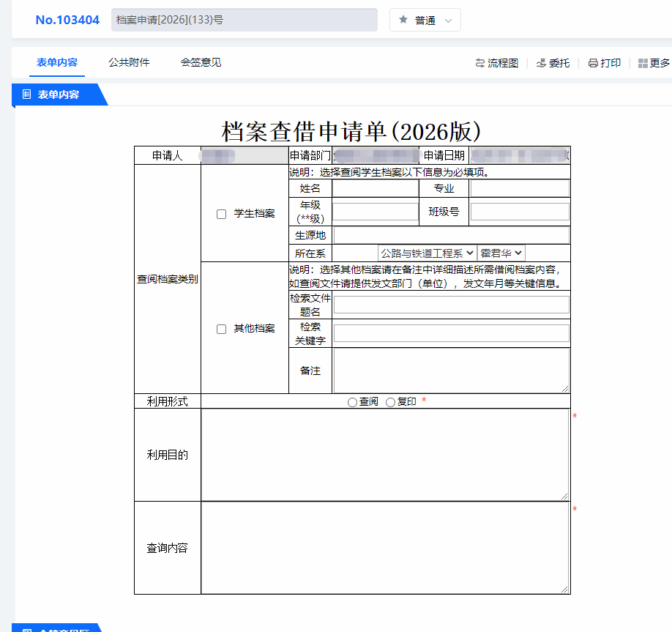Print the form via 打印

pos(604,63)
